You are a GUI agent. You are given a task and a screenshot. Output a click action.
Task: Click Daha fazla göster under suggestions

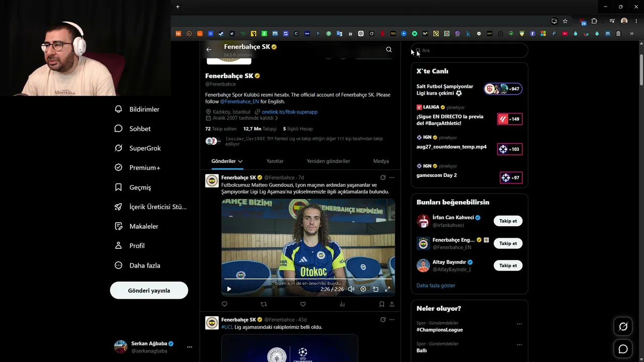436,286
